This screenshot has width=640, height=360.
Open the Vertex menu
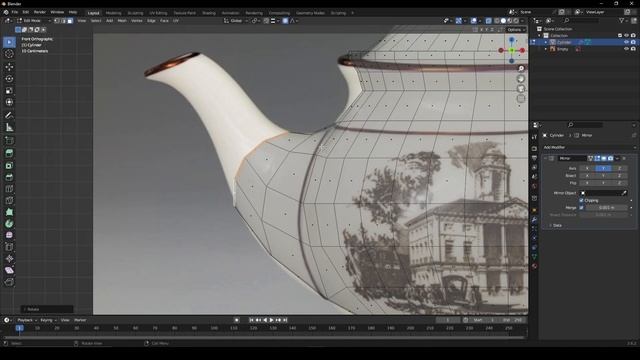[137, 20]
